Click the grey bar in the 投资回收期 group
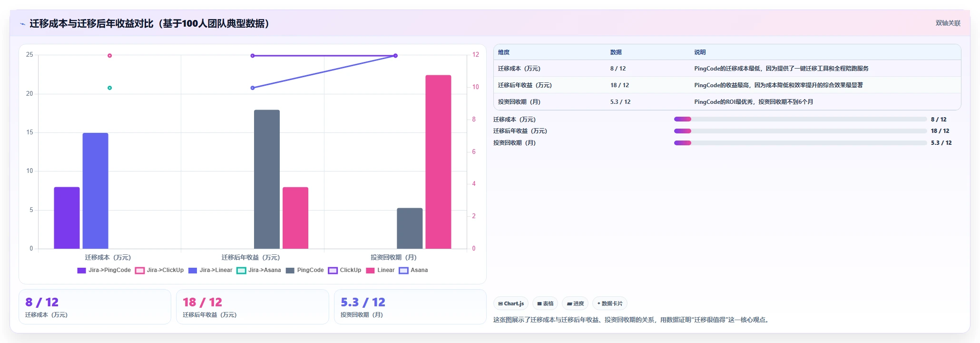Viewport: 980px width, 343px height. [410, 228]
